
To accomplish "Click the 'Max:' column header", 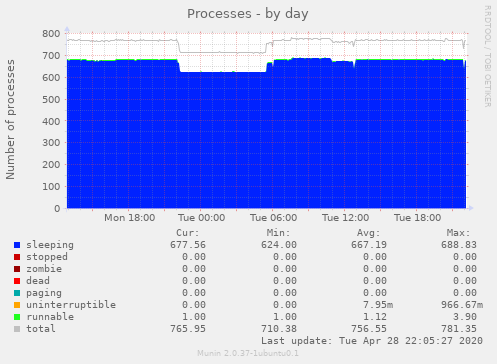I will (x=458, y=233).
